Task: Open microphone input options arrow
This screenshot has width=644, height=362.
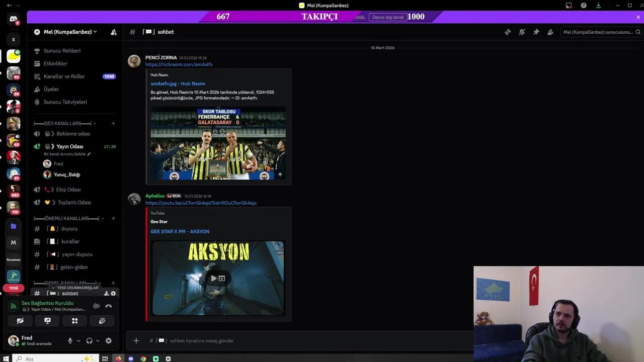Action: [78, 340]
